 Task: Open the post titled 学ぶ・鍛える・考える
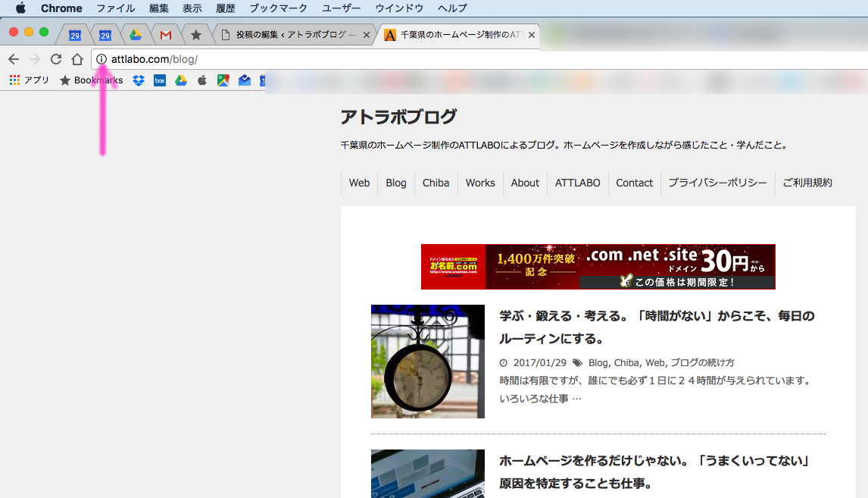click(657, 327)
